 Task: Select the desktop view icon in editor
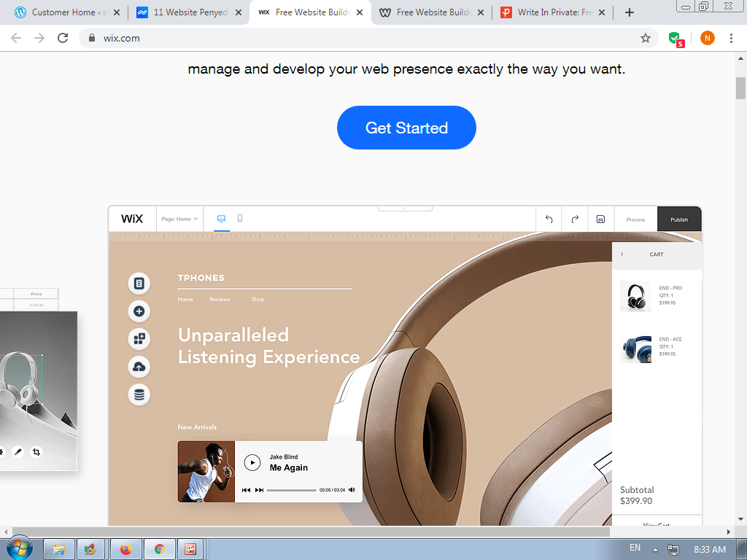pyautogui.click(x=222, y=218)
